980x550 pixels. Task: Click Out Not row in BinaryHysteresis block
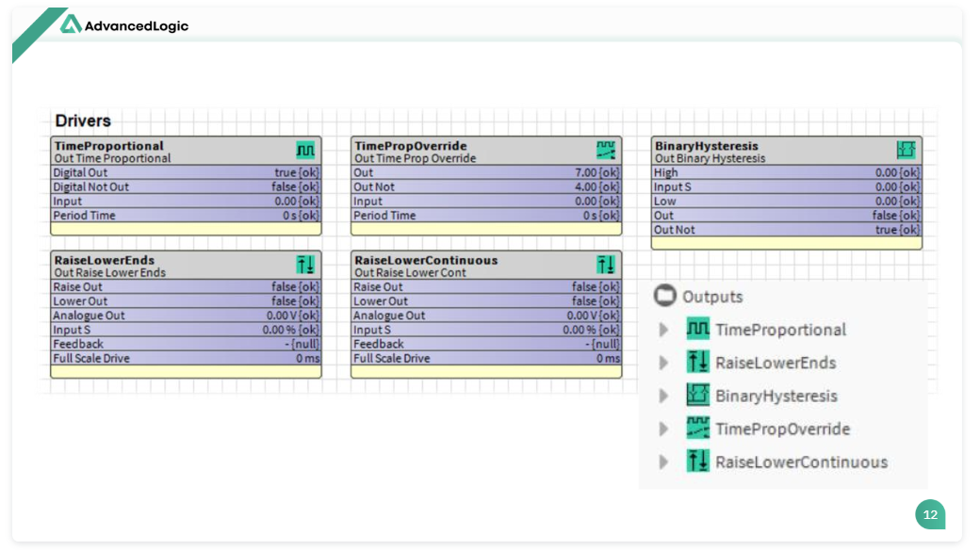pyautogui.click(x=786, y=230)
